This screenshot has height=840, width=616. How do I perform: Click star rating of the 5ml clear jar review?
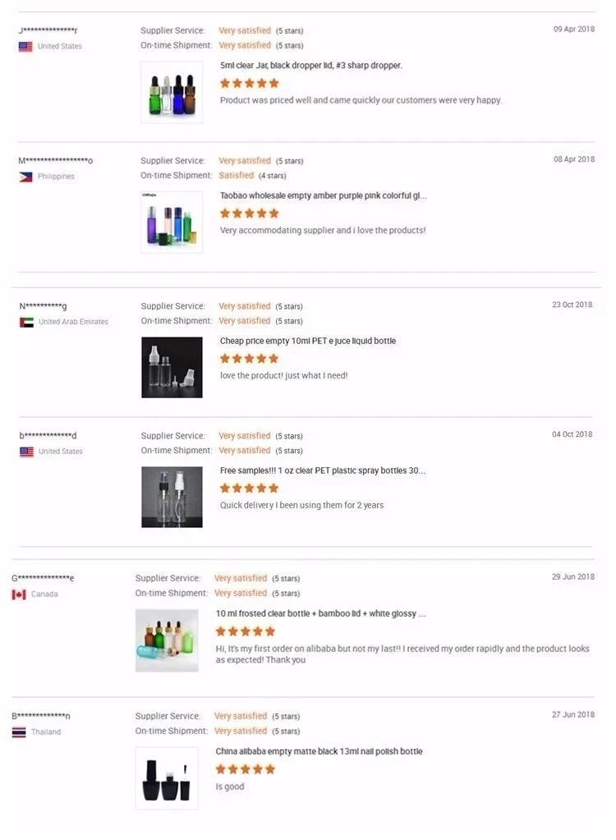coord(250,83)
